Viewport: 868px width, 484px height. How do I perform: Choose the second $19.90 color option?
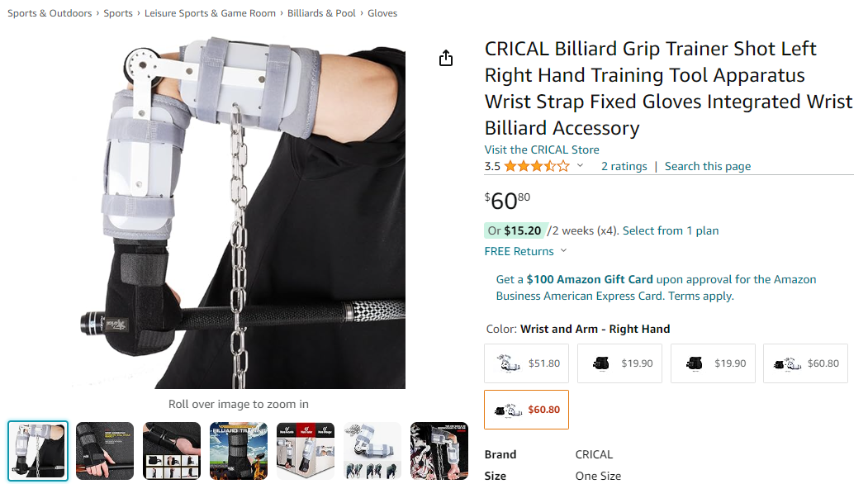pos(713,363)
